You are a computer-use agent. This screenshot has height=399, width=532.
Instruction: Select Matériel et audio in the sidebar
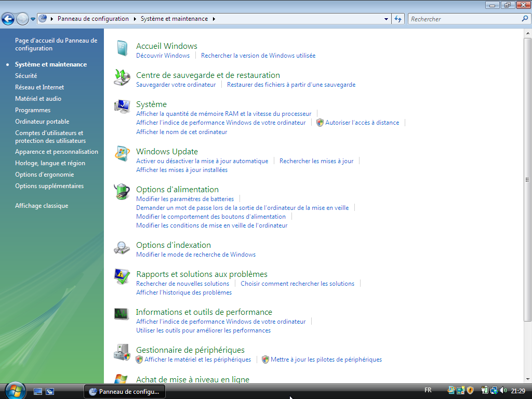(x=38, y=99)
